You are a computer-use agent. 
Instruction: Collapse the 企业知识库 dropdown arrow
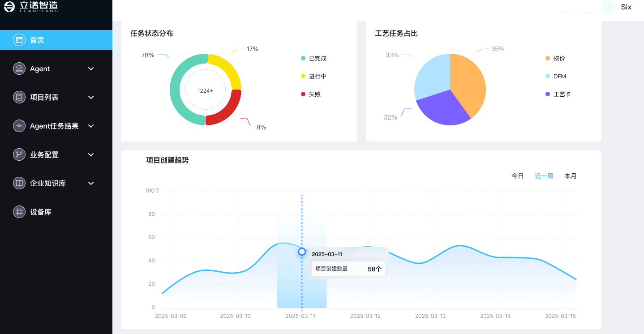[91, 183]
